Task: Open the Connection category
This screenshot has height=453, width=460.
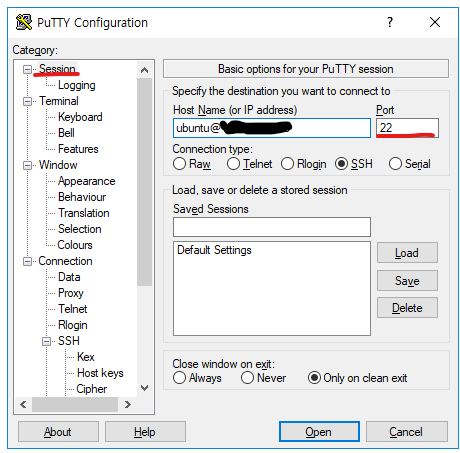Action: point(65,261)
